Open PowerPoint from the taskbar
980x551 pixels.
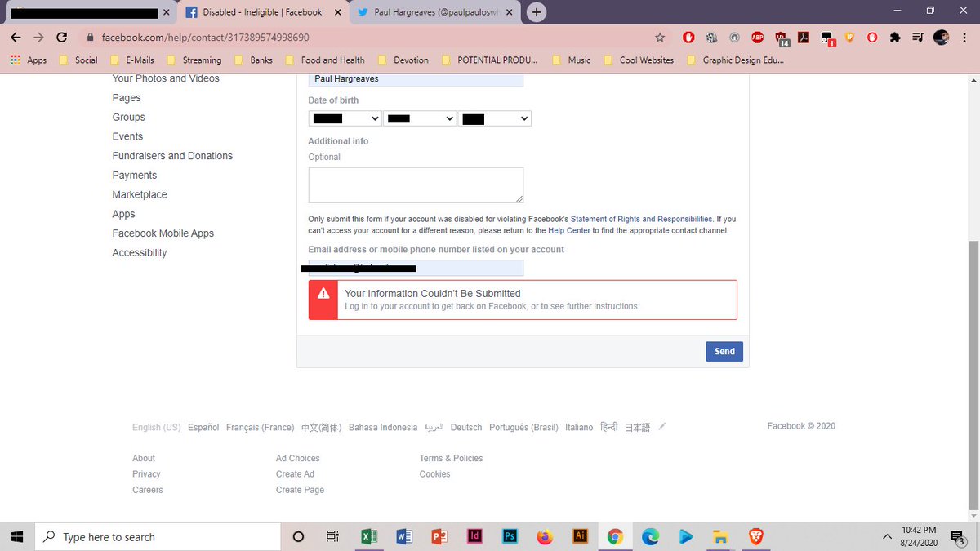coord(439,536)
